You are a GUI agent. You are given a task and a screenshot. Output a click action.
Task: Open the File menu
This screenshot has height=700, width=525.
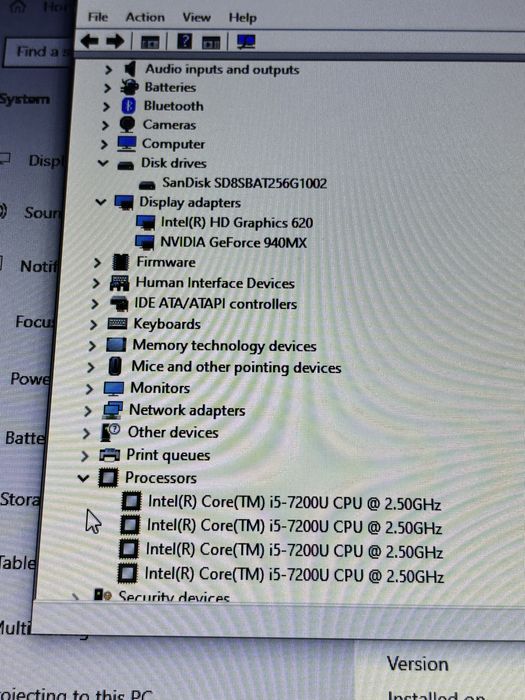click(98, 17)
